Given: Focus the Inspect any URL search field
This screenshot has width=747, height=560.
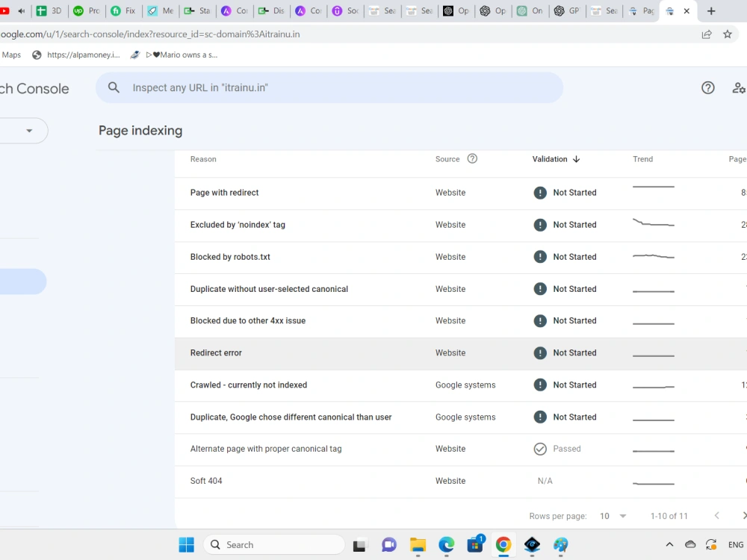Looking at the screenshot, I should [329, 87].
